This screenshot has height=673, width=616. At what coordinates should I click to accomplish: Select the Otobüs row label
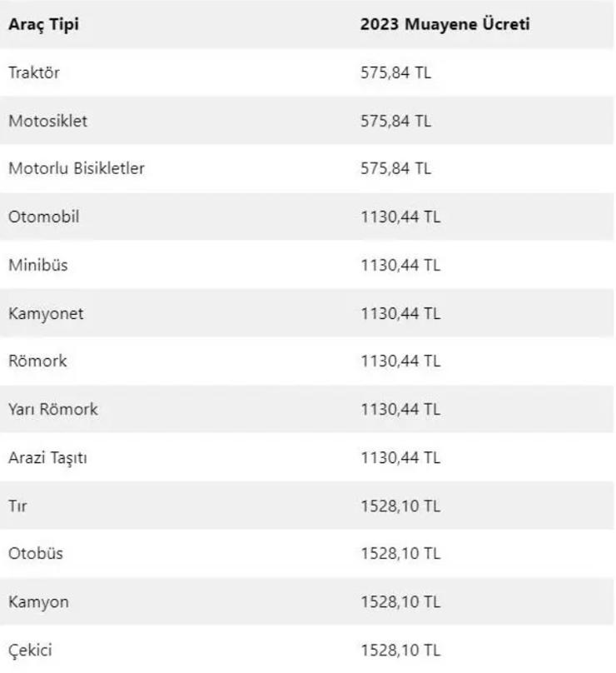coord(36,553)
